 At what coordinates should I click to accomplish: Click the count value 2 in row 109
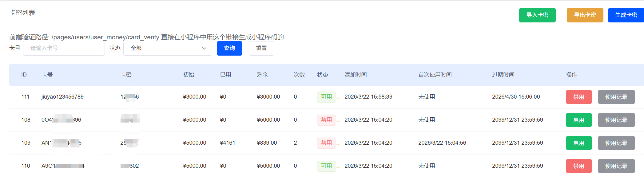tap(295, 143)
